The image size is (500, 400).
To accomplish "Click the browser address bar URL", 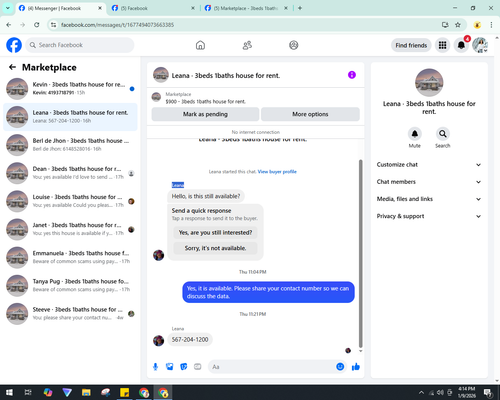I will (117, 25).
